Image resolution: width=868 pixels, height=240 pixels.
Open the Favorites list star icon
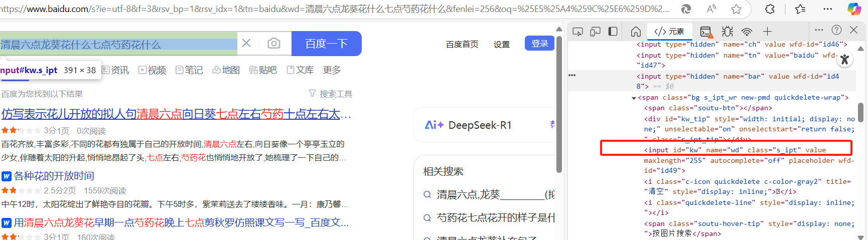[800, 9]
